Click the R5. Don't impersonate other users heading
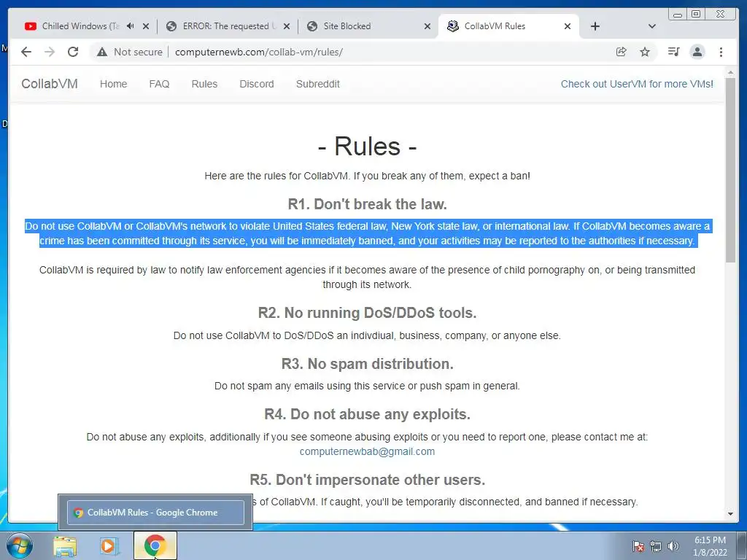The height and width of the screenshot is (560, 747). click(x=368, y=480)
